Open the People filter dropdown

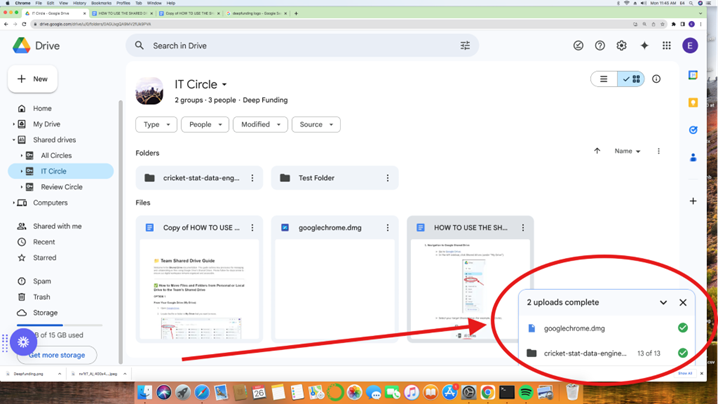pos(204,125)
